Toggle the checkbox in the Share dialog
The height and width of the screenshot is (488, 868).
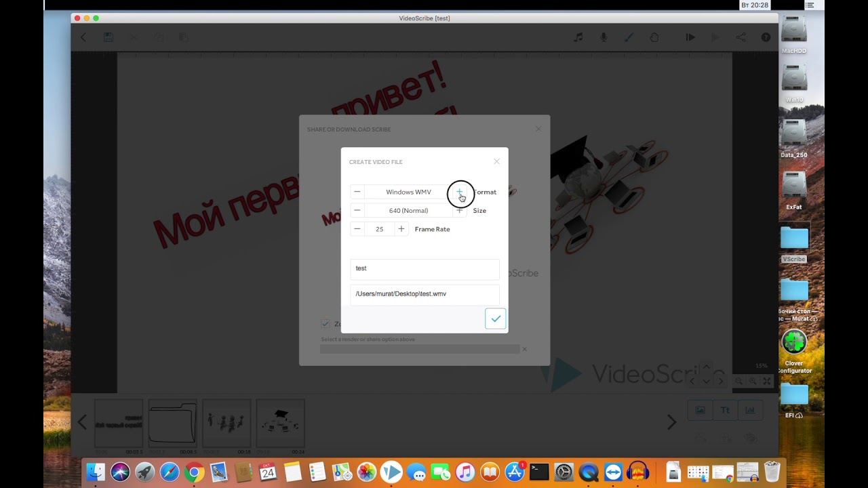point(325,324)
